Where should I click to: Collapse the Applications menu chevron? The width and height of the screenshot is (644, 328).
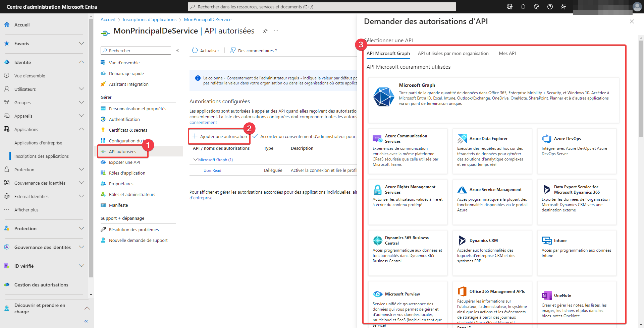tap(81, 129)
